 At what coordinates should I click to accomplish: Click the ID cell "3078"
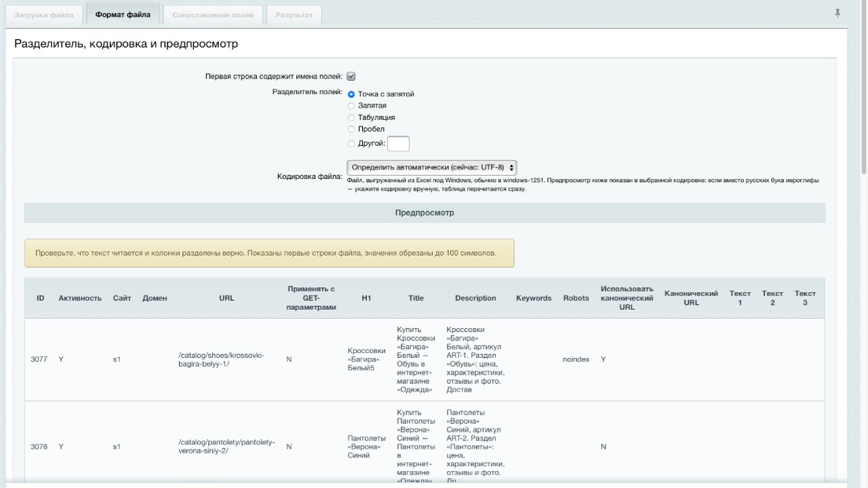[39, 447]
